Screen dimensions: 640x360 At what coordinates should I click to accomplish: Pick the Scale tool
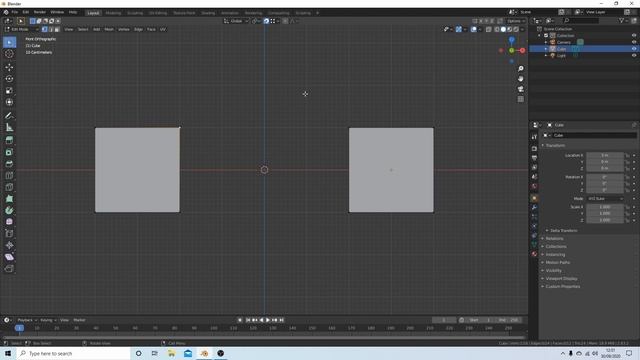point(9,91)
